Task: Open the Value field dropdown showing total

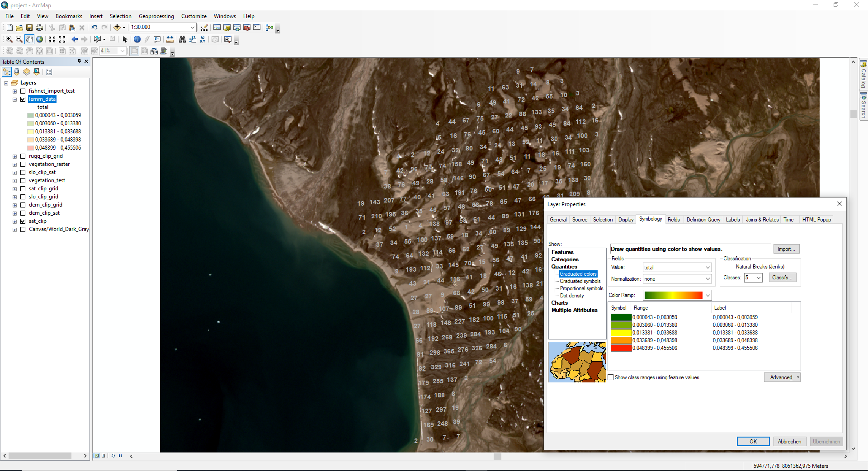Action: (708, 268)
